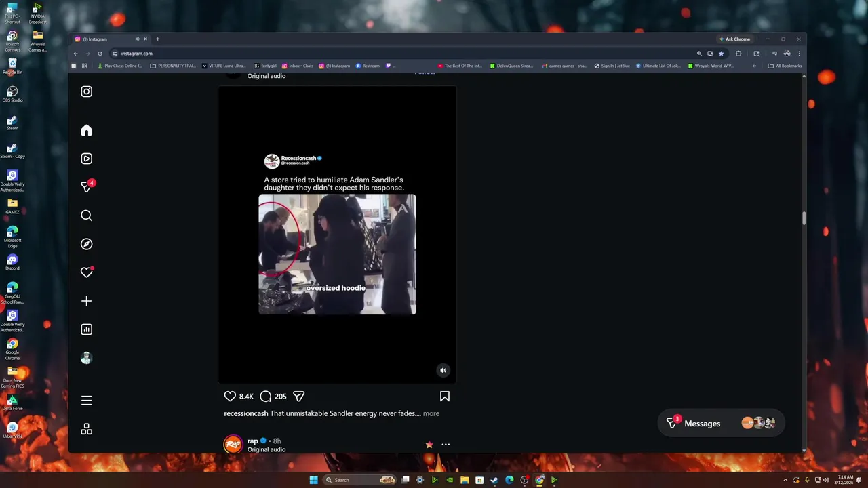Open Steam from taskbar
The width and height of the screenshot is (868, 488).
click(x=494, y=480)
